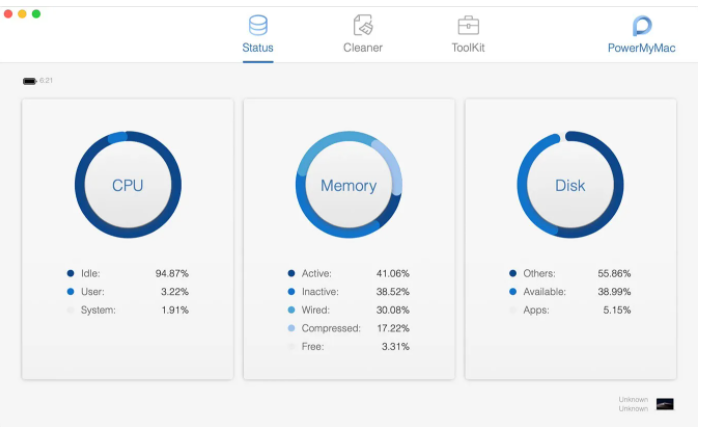Click the 38.99% available value

coord(614,291)
